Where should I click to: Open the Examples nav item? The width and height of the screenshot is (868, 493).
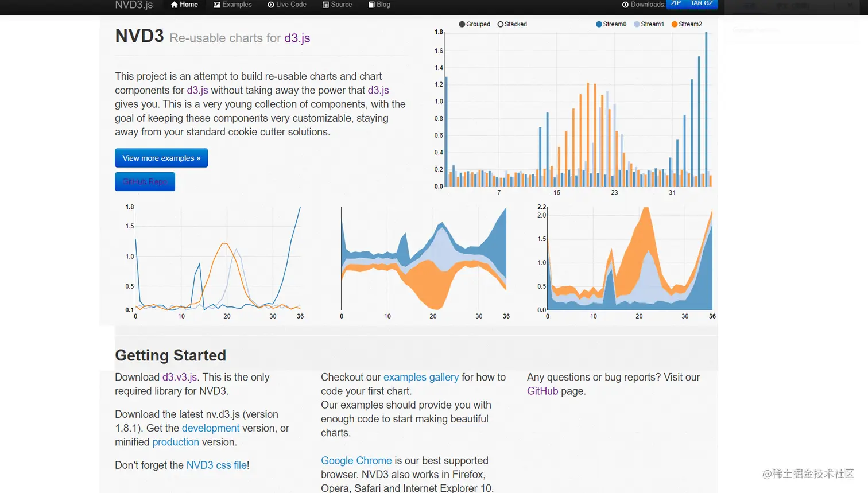click(x=232, y=5)
